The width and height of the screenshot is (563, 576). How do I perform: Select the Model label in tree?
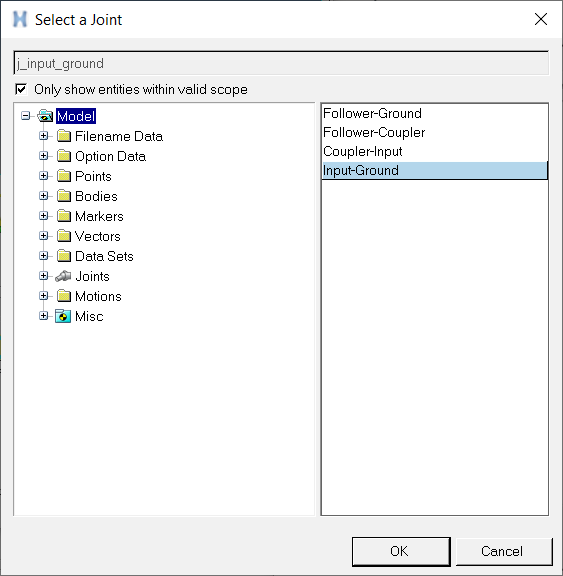(x=76, y=116)
